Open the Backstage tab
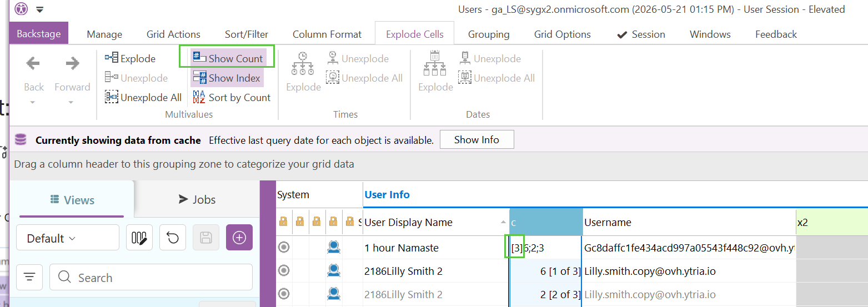This screenshot has height=307, width=868. 39,34
